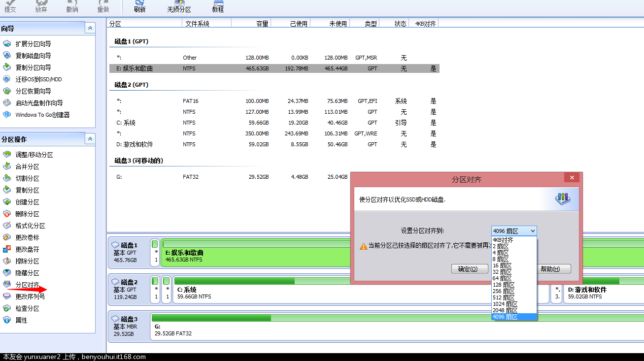644x361 pixels.
Task: Choose the 格式化分区 icon
Action: [7, 226]
